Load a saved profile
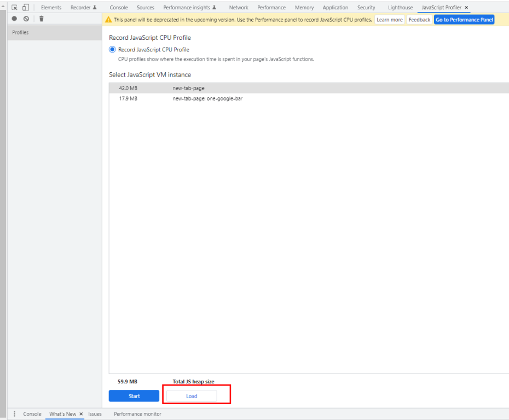509x420 pixels. [191, 395]
